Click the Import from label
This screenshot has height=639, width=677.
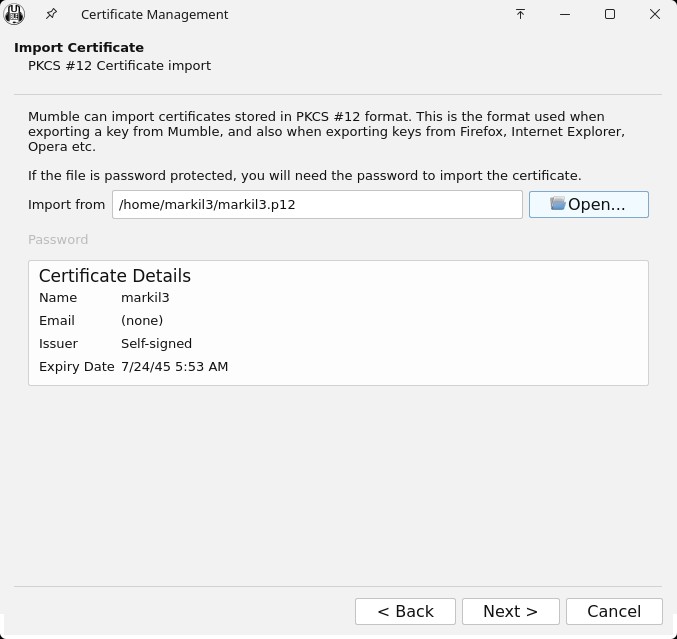tap(66, 205)
